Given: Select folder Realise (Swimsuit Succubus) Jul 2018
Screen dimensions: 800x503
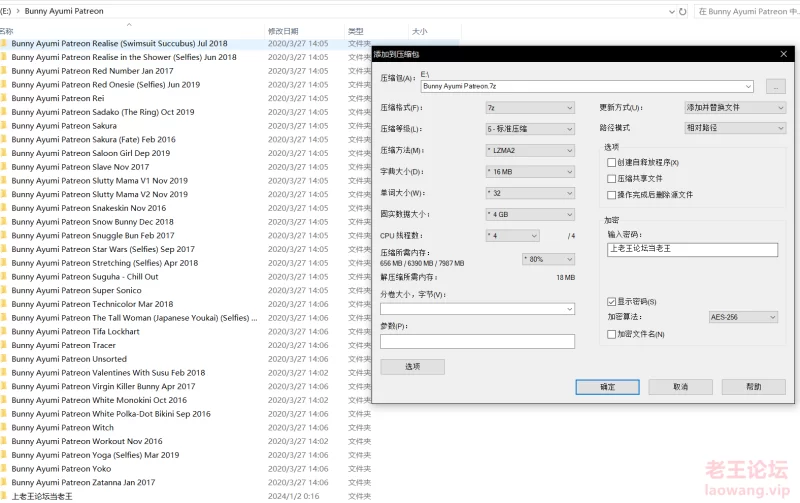Looking at the screenshot, I should pyautogui.click(x=119, y=44).
